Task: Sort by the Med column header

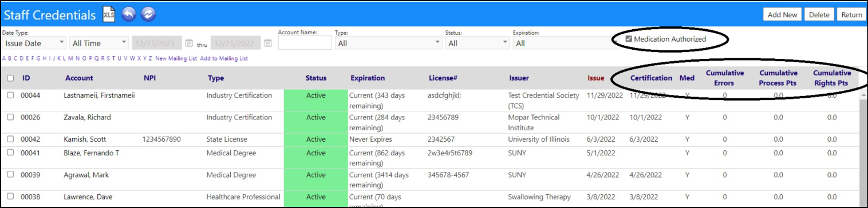Action: coord(687,78)
